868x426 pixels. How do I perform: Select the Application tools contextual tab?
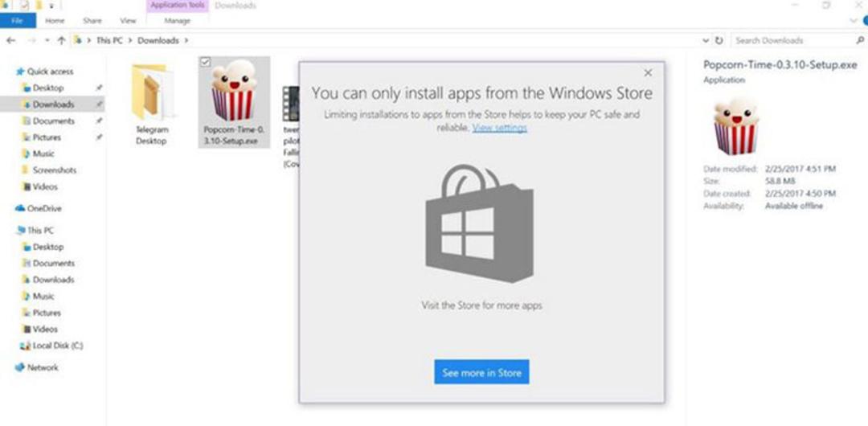pyautogui.click(x=177, y=6)
